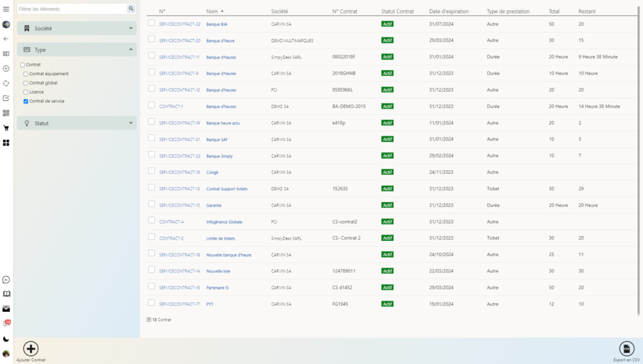Enable the Contrat global checkbox
This screenshot has height=364, width=643.
pos(26,83)
